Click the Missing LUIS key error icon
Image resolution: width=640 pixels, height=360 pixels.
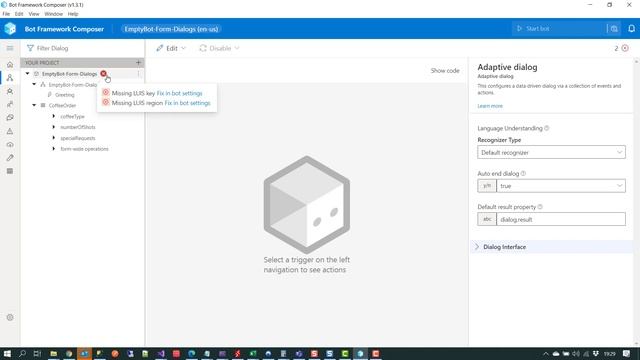click(x=106, y=93)
